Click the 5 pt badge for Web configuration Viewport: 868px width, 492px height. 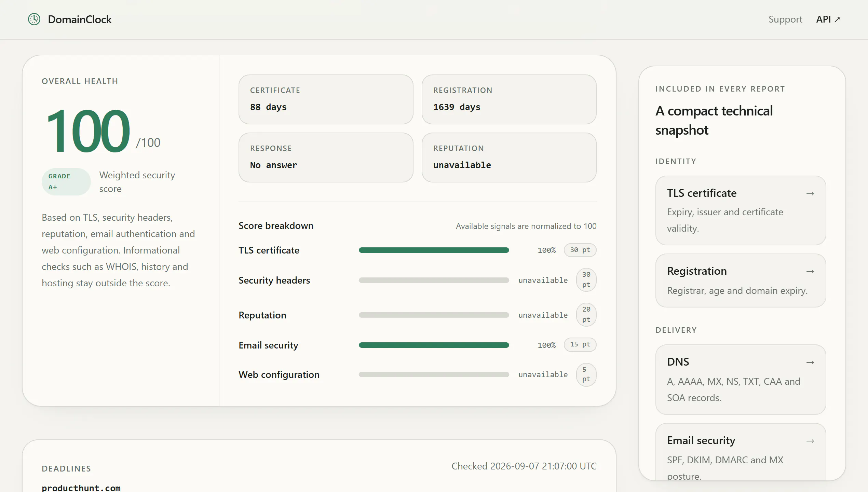586,375
